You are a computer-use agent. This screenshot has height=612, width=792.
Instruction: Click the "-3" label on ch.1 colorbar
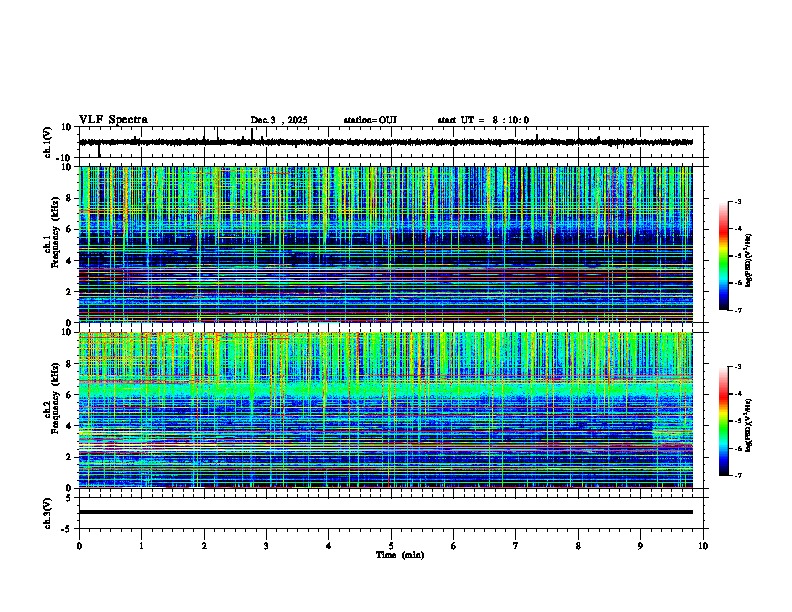click(737, 201)
